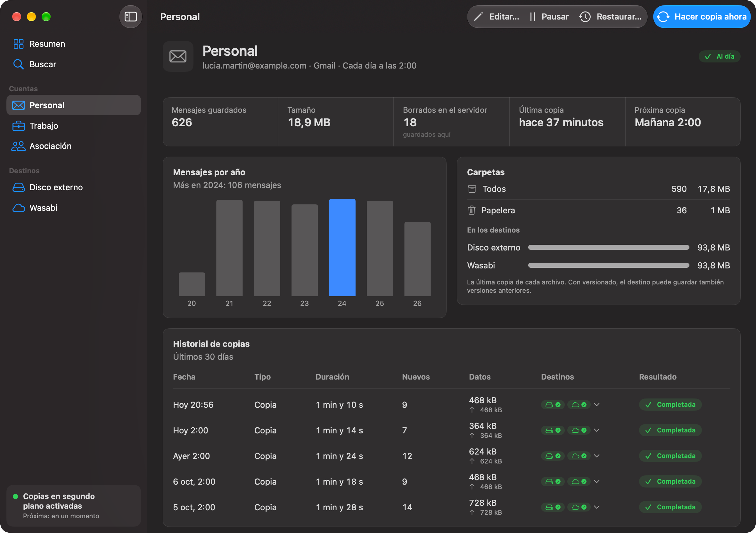This screenshot has height=533, width=756.
Task: Select the year 23 bar in chart
Action: (x=305, y=250)
